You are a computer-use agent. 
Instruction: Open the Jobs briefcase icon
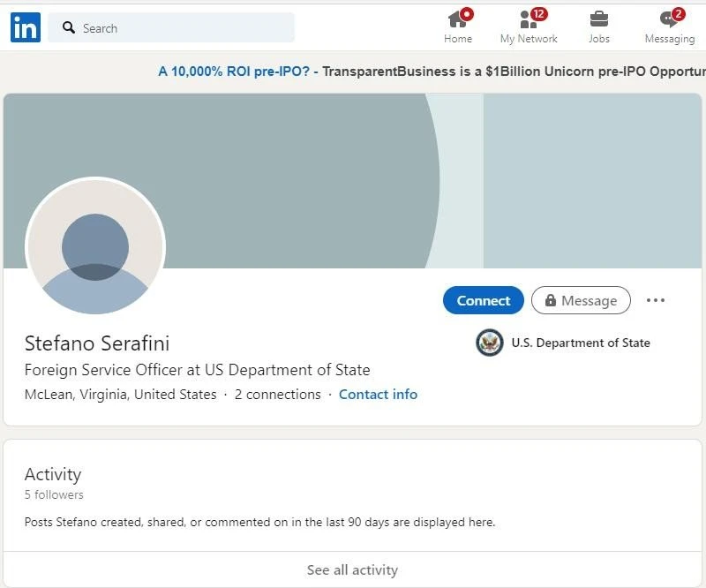click(x=598, y=19)
